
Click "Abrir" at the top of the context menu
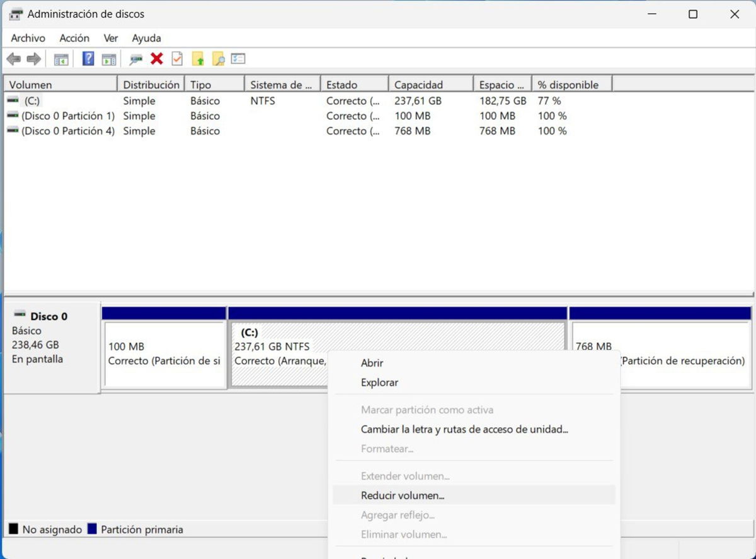click(372, 363)
